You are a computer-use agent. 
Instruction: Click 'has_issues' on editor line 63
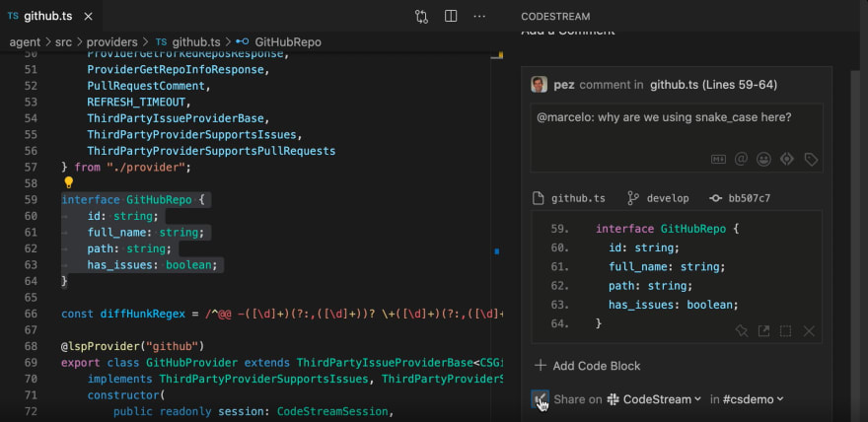[x=119, y=265]
